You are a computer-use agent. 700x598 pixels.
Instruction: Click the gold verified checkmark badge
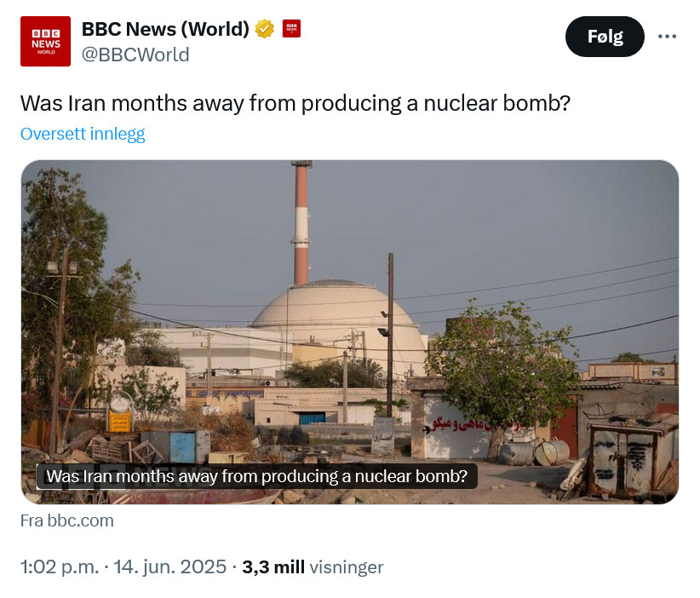(265, 29)
